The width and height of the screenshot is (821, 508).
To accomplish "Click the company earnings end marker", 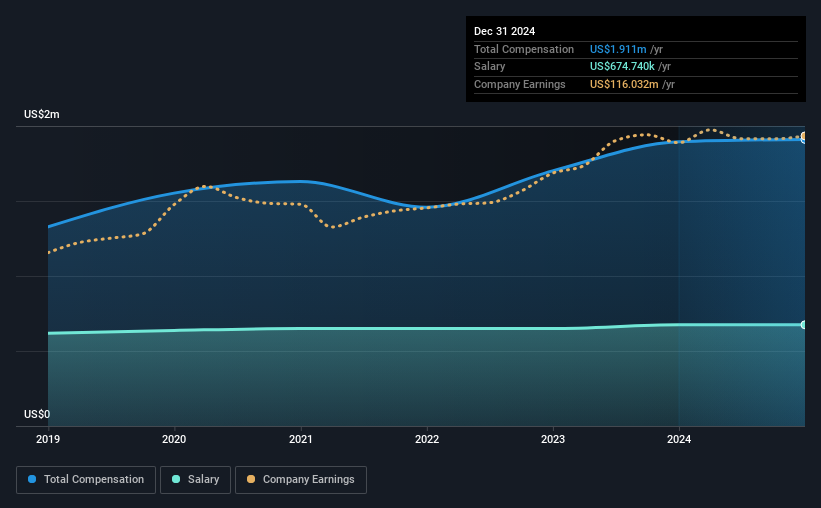I will (803, 136).
